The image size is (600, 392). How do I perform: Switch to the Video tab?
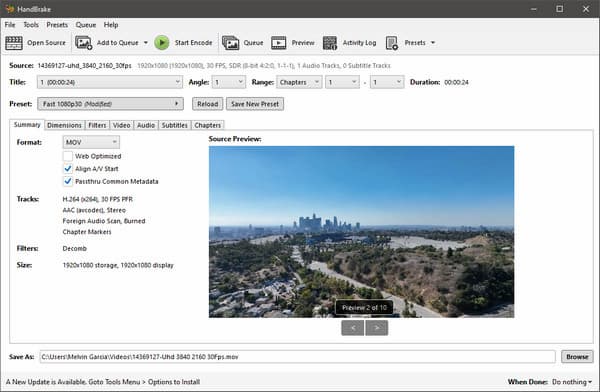coord(122,125)
